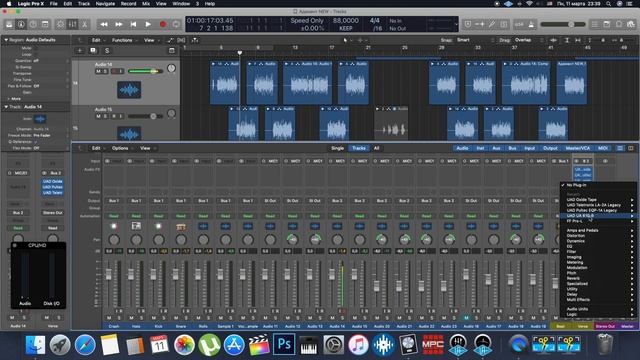Open the mixer Options menu

[122, 148]
